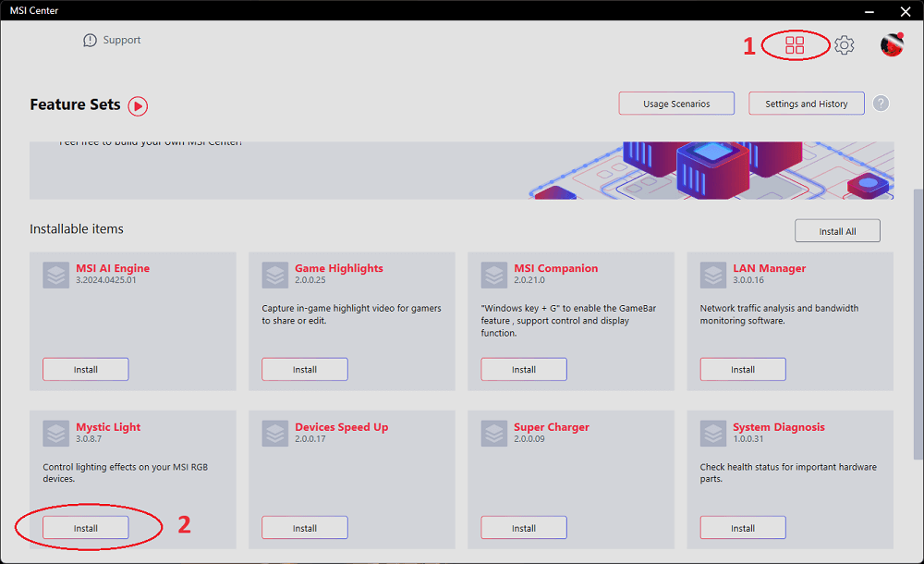The image size is (924, 564).
Task: Install Game Highlights
Action: point(305,369)
